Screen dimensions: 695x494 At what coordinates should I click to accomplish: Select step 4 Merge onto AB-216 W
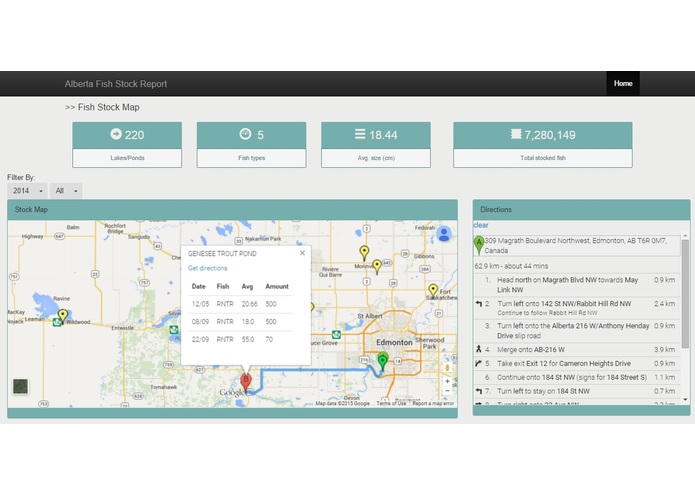pyautogui.click(x=576, y=350)
